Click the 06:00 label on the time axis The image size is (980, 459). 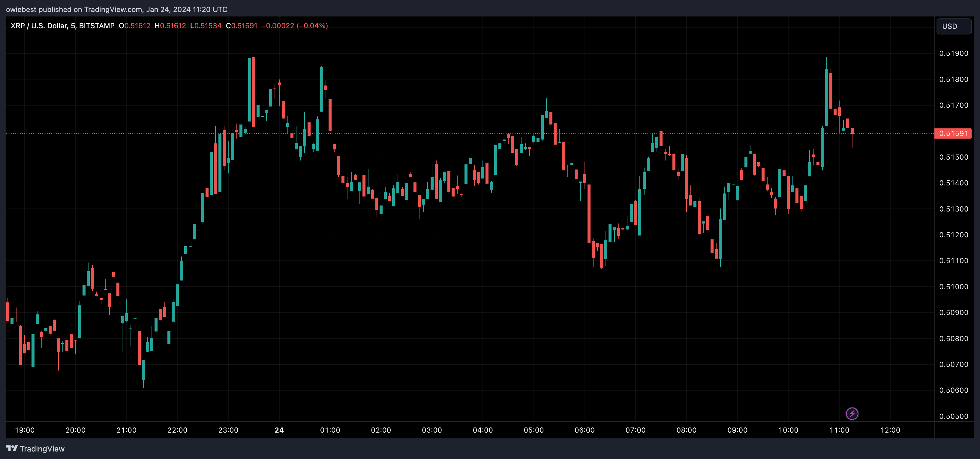[x=584, y=430]
